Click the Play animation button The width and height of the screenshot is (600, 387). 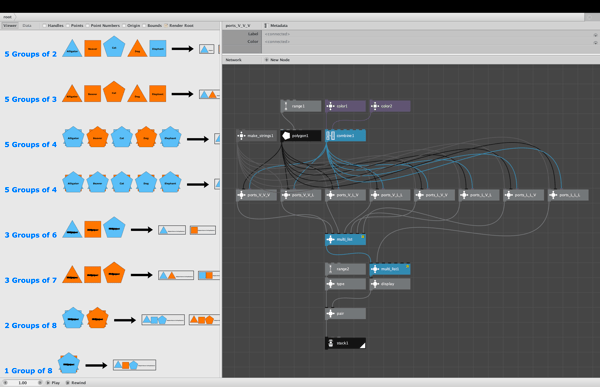tap(53, 382)
